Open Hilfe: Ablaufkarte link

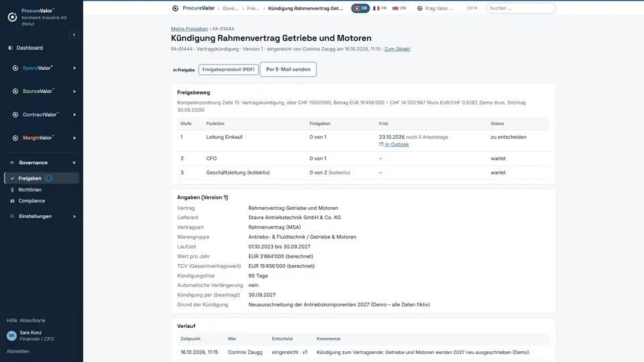26,320
